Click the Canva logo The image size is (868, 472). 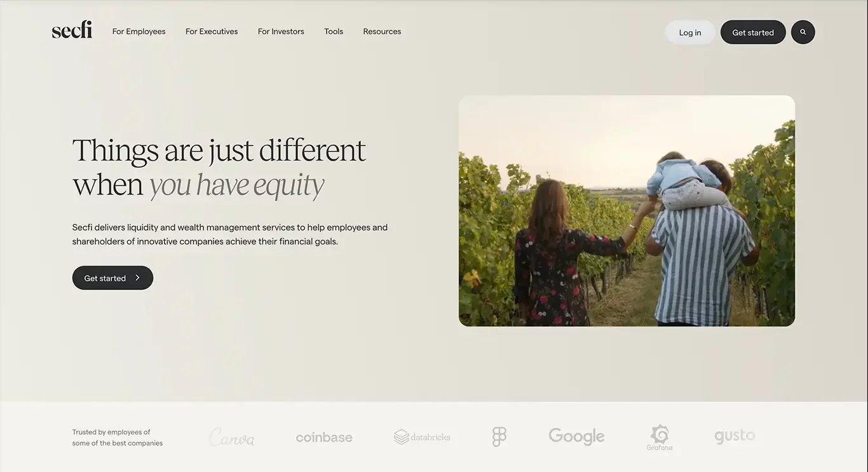point(231,437)
